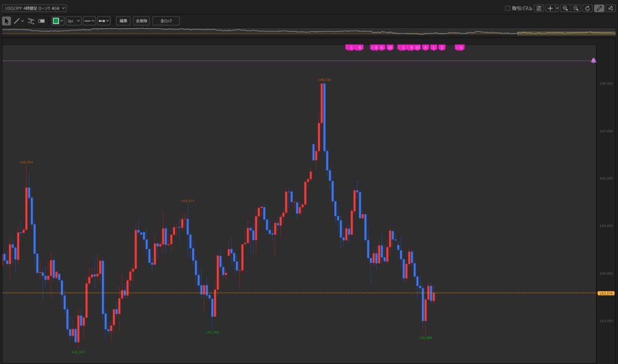The image size is (618, 364).
Task: Click the green line color swatch
Action: click(x=56, y=21)
